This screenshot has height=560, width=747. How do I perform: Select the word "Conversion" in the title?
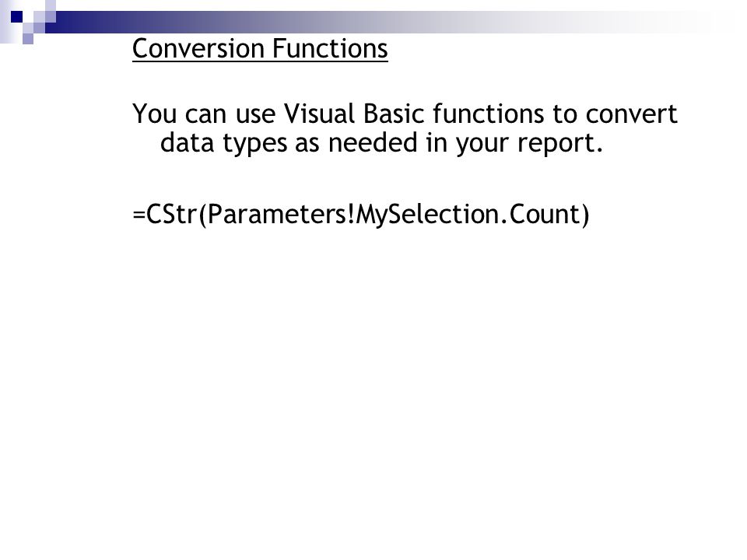(198, 48)
